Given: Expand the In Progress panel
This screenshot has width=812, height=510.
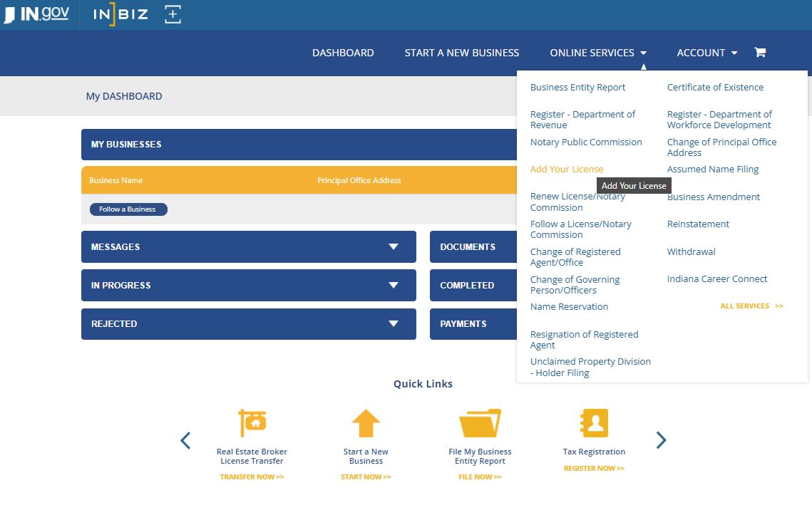Looking at the screenshot, I should click(x=393, y=286).
